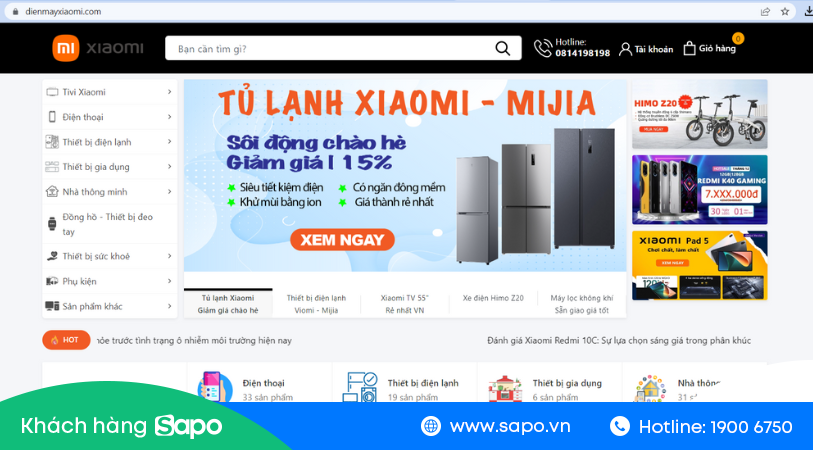Select the Xiaomi TV 55" banner tab
Screen dimensions: 813x450
click(x=405, y=304)
